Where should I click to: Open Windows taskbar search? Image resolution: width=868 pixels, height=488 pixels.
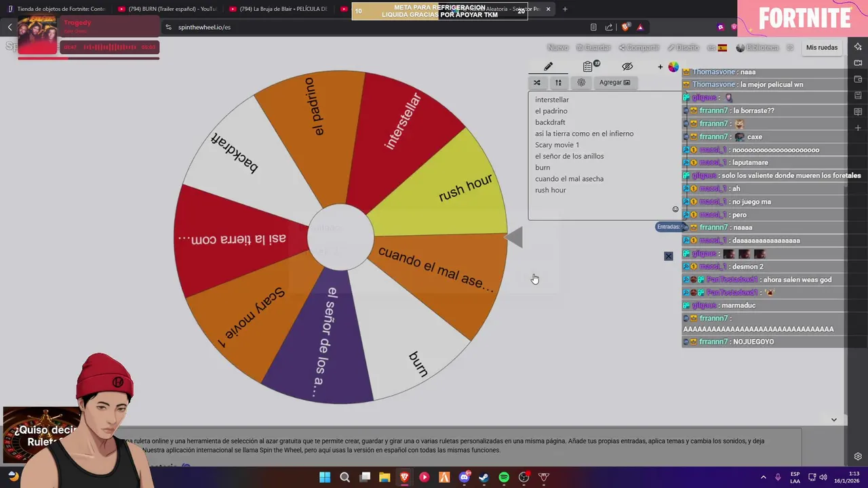344,477
